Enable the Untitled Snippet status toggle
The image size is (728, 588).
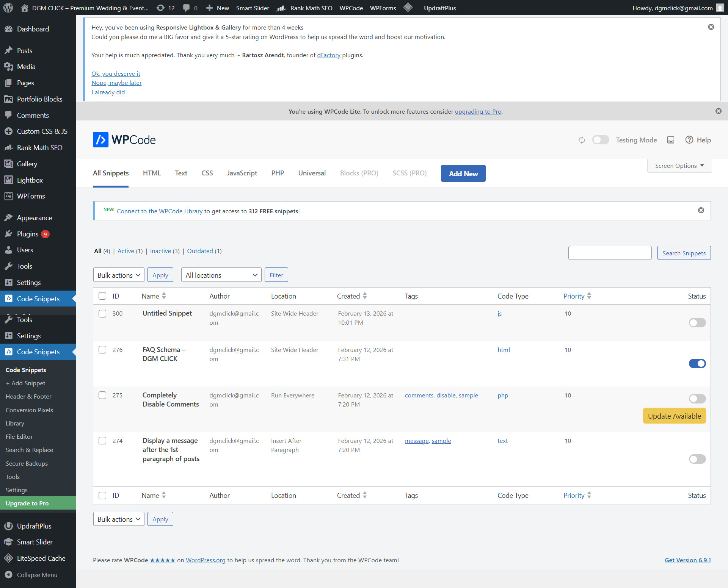[697, 323]
